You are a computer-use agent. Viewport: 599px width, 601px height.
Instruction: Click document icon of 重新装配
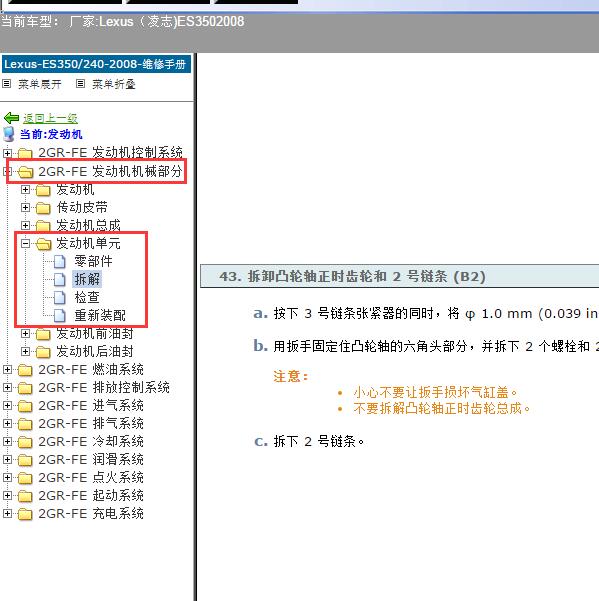point(59,315)
